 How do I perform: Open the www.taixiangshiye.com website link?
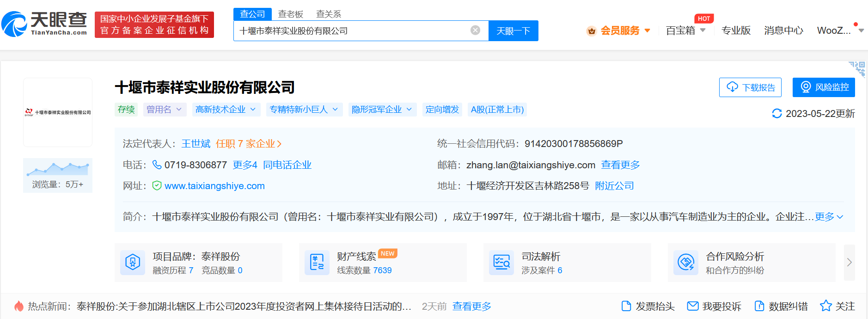click(x=214, y=186)
